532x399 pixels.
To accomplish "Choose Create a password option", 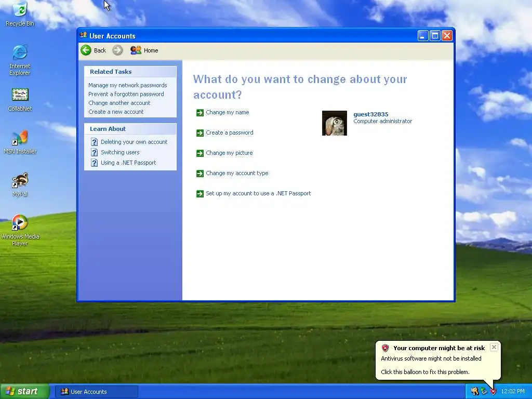I will 229,132.
